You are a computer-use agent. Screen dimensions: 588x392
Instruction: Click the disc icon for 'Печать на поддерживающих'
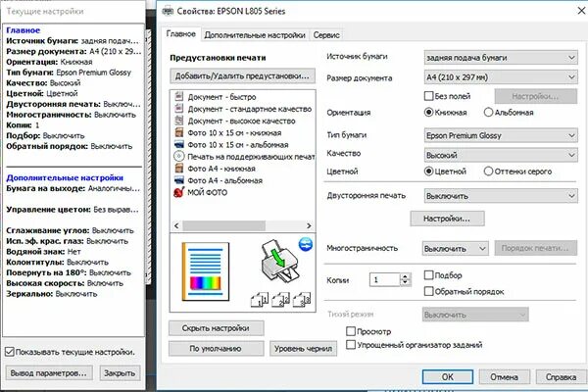[x=179, y=156]
